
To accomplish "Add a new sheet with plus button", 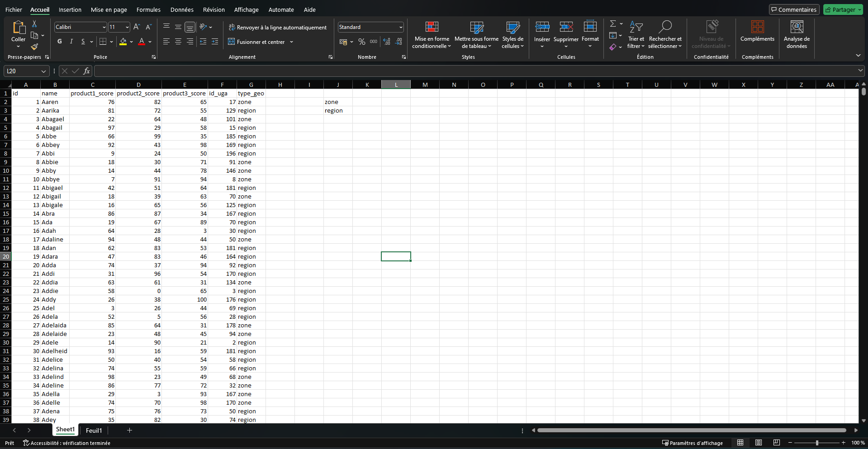I will click(129, 430).
